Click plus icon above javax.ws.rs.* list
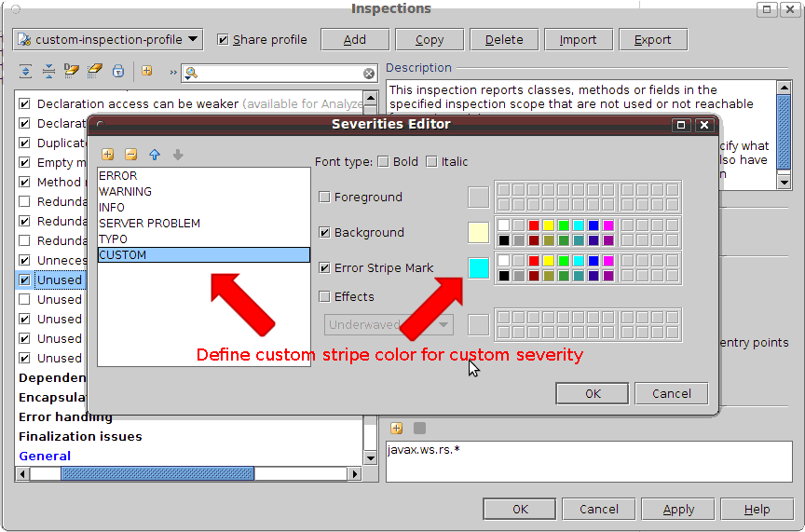805x532 pixels. 396,428
